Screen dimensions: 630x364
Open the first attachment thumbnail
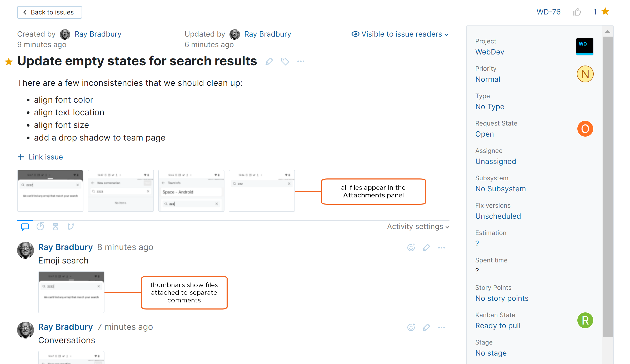(50, 190)
